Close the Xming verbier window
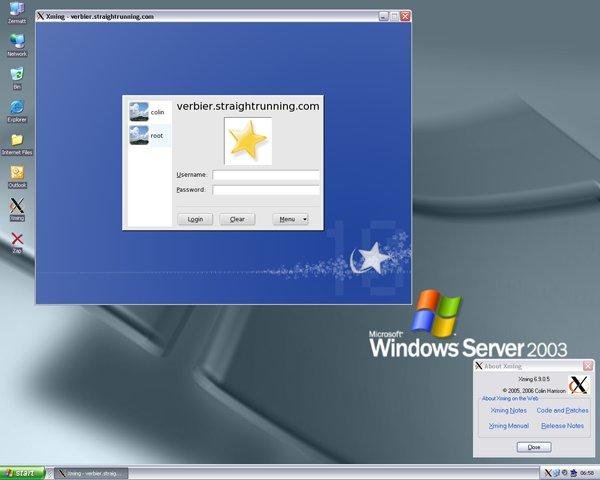This screenshot has width=600, height=480. [x=405, y=16]
